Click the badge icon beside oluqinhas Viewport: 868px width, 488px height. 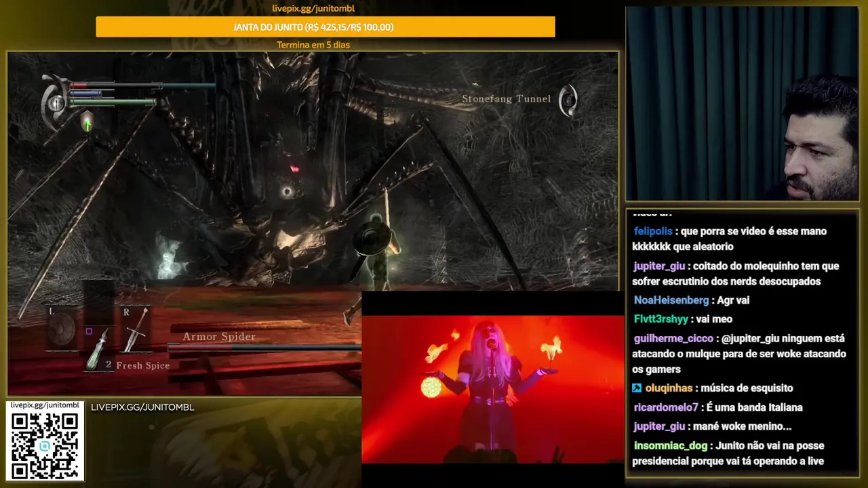(637, 388)
